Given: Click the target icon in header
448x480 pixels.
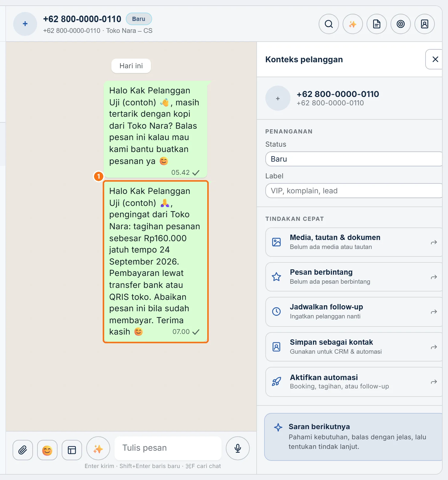Looking at the screenshot, I should click(x=401, y=24).
